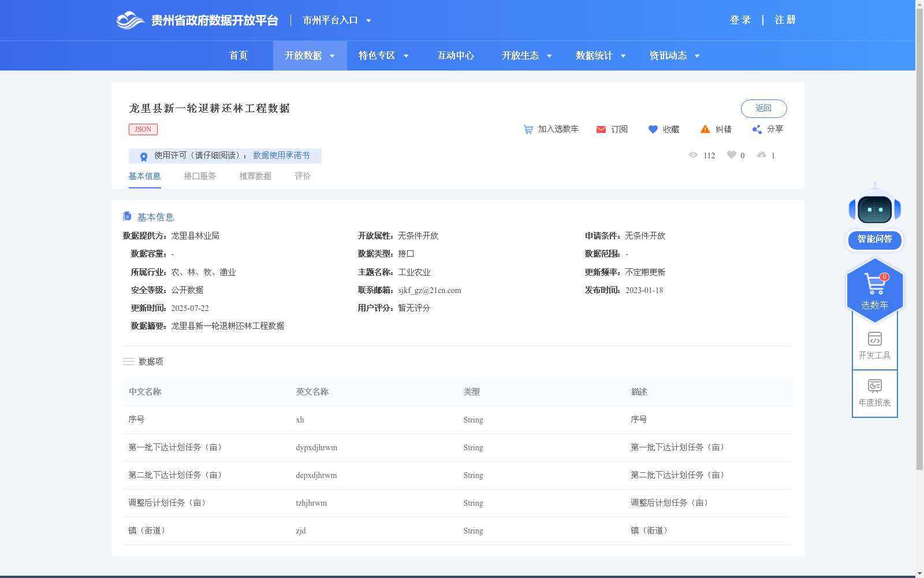Viewport: 924px width, 578px height.
Task: Expand the 资讯动态 menu arrow
Action: (697, 56)
